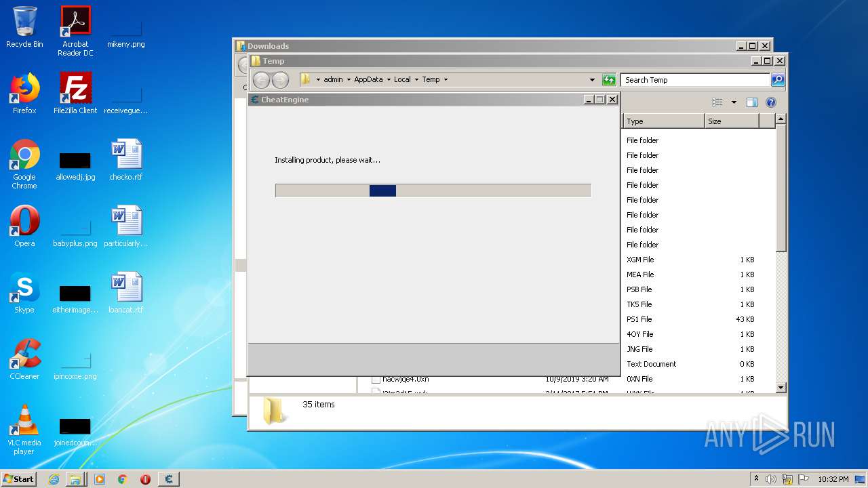Expand the admin breadcrumb arrow
Screen dimensions: 868x488
pos(349,80)
